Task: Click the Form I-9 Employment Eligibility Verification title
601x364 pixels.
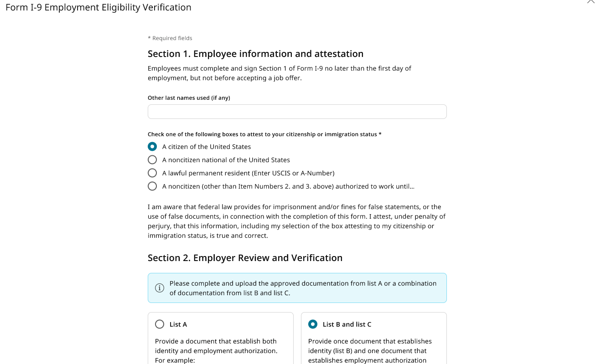Action: (x=98, y=7)
